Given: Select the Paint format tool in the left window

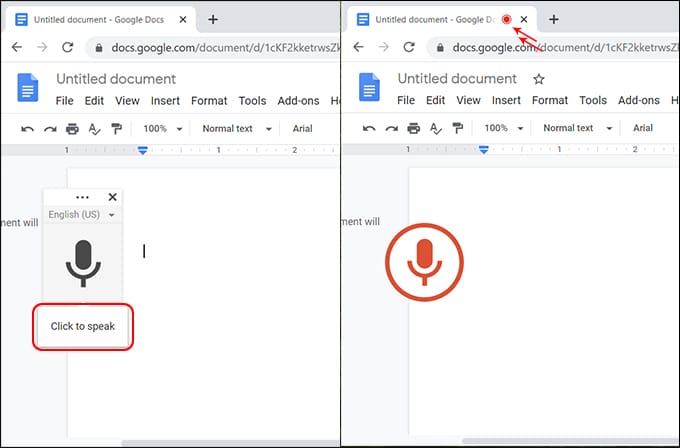Looking at the screenshot, I should pos(116,129).
